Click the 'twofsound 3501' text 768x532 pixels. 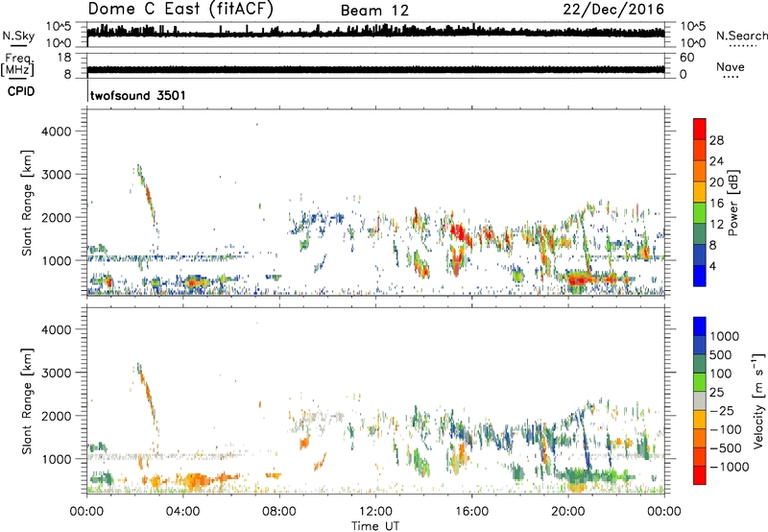pyautogui.click(x=138, y=95)
